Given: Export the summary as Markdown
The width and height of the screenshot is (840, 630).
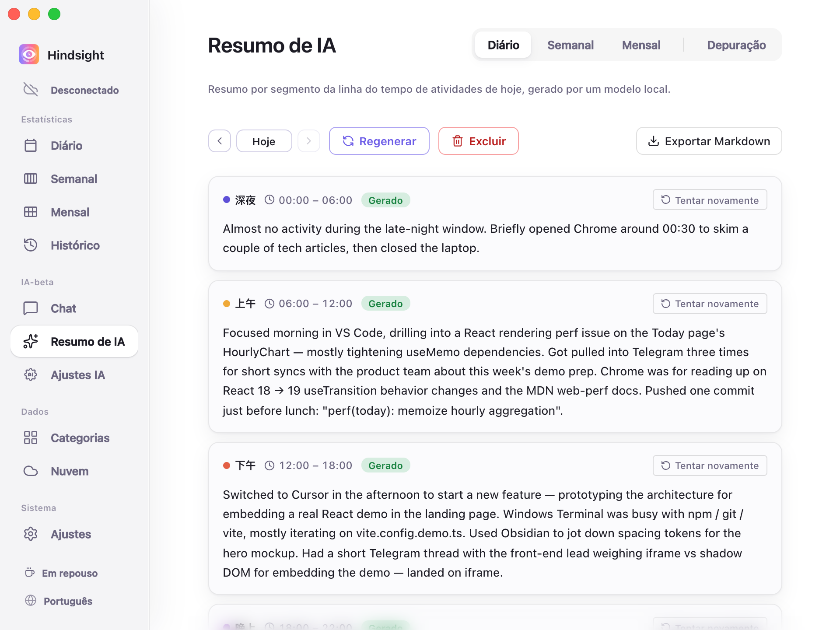Looking at the screenshot, I should pos(709,141).
